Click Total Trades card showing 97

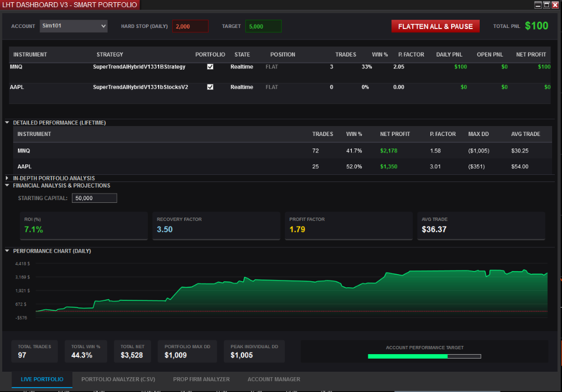[35, 351]
